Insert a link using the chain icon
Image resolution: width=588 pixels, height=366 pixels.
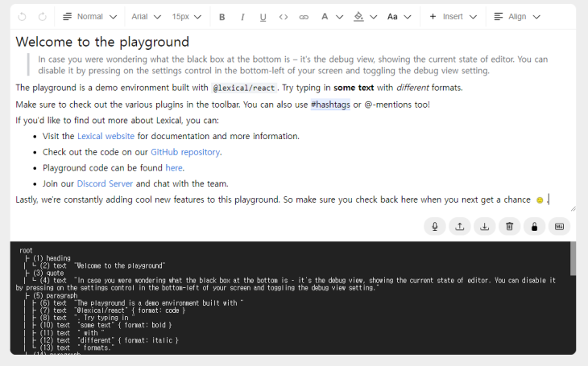pos(304,17)
